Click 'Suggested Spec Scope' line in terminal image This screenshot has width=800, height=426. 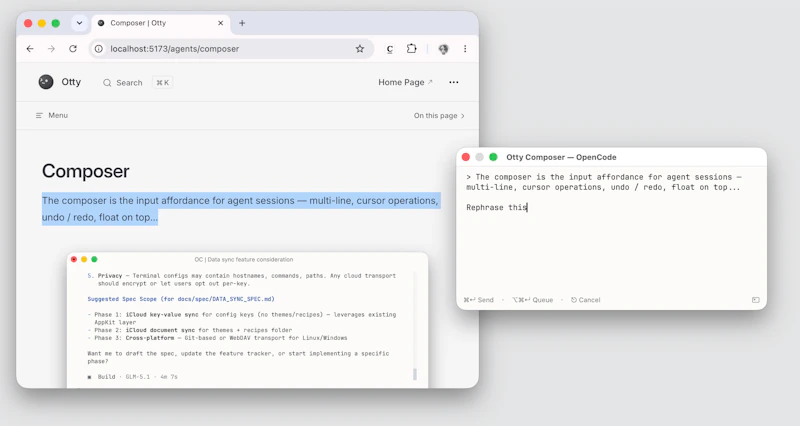181,299
